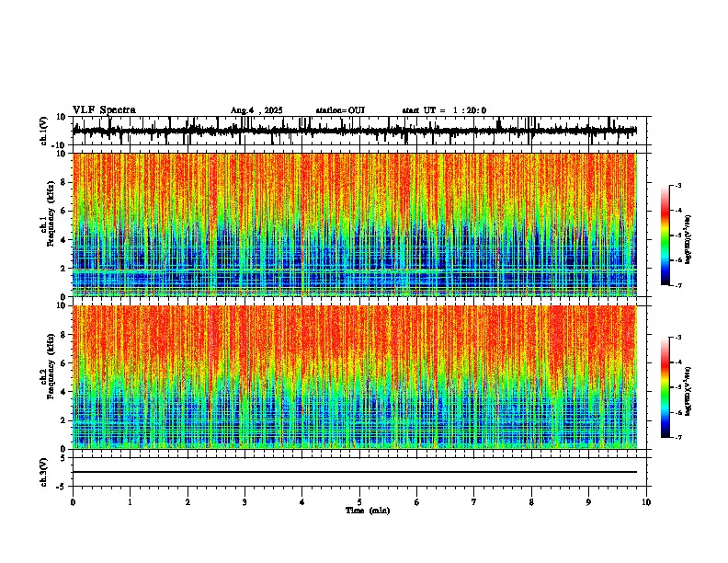Click the time axis tick label 5

(359, 502)
